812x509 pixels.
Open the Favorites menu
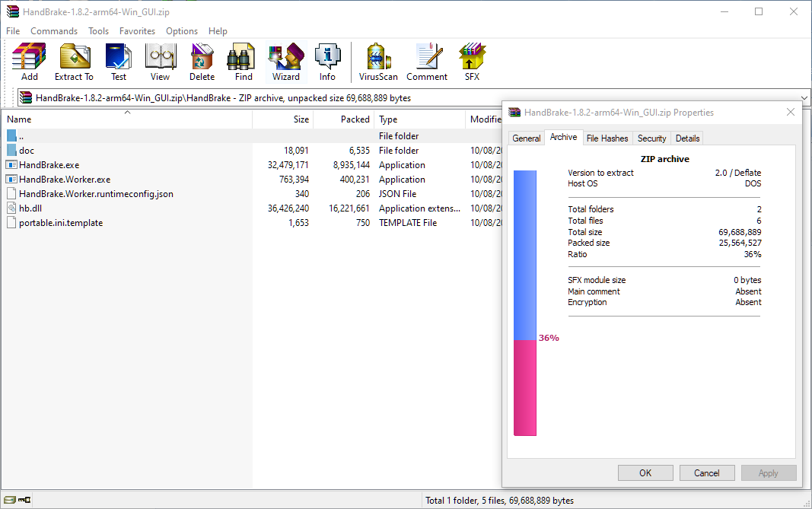pyautogui.click(x=137, y=31)
